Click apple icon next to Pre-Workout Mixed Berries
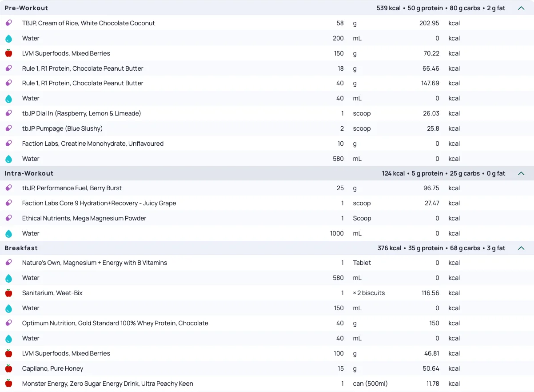Viewport: 534px width, 392px height. pyautogui.click(x=8, y=53)
